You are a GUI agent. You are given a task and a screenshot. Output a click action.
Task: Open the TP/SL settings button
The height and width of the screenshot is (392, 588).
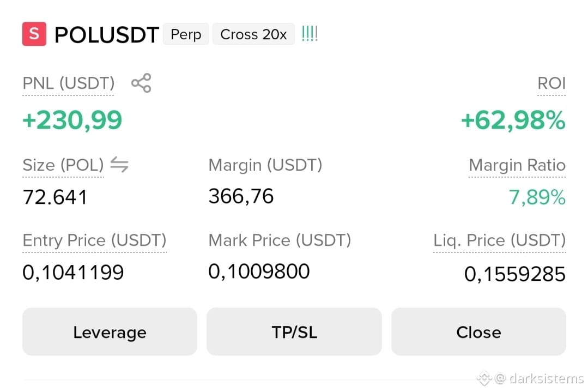[x=294, y=331]
